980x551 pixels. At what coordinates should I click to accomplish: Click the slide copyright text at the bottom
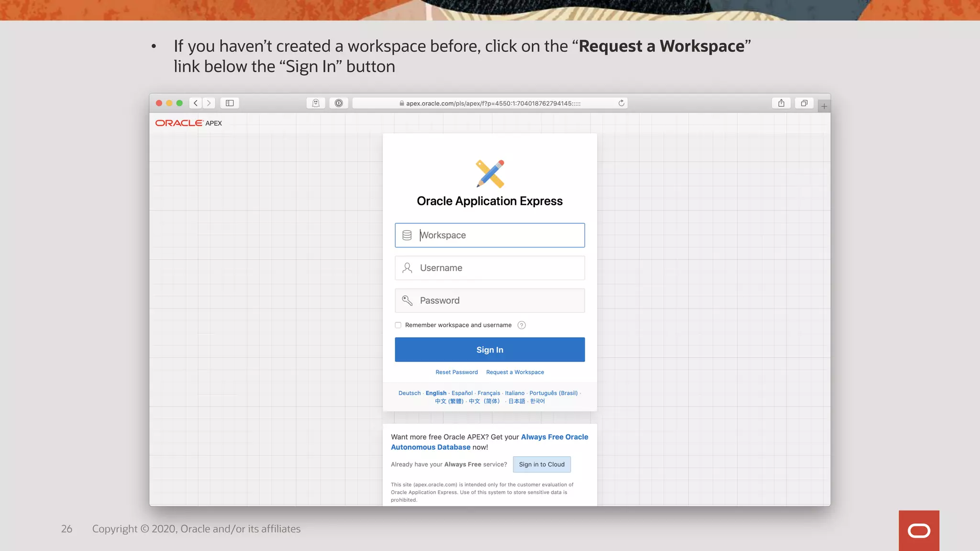196,529
